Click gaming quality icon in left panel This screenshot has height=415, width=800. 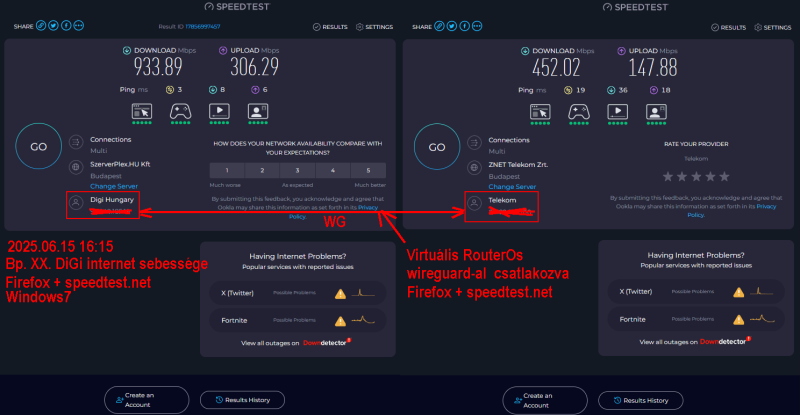pos(181,113)
